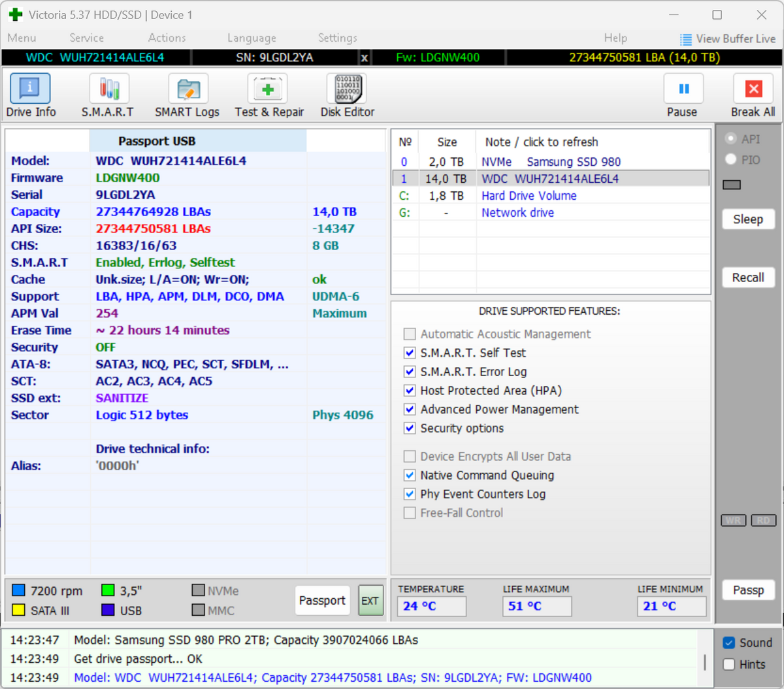Click the 24 °C temperature field
The width and height of the screenshot is (784, 689).
[432, 607]
